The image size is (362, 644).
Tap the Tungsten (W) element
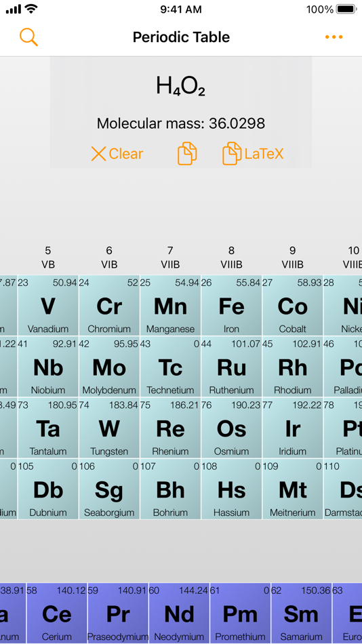pyautogui.click(x=109, y=428)
